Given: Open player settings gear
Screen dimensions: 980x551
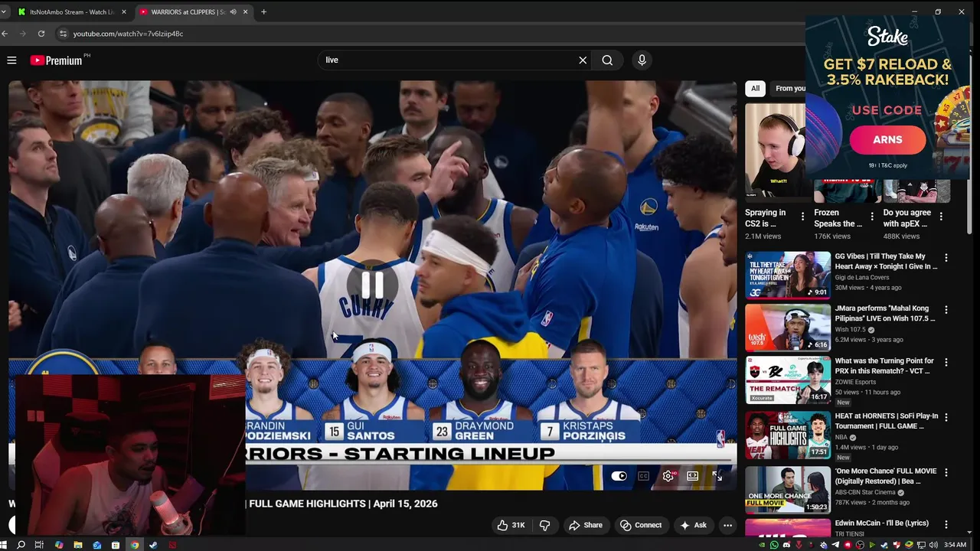Looking at the screenshot, I should point(668,476).
